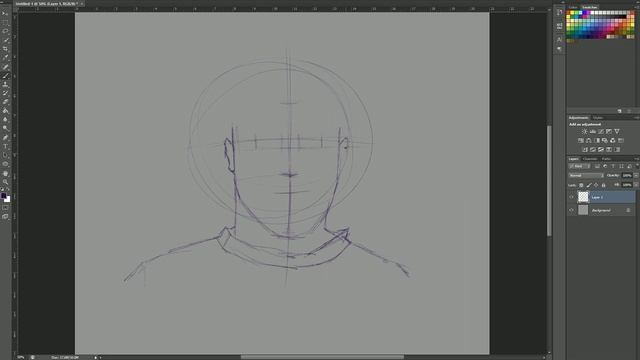Switch to the Color tab
Viewport: 640px width, 360px height.
573,7
